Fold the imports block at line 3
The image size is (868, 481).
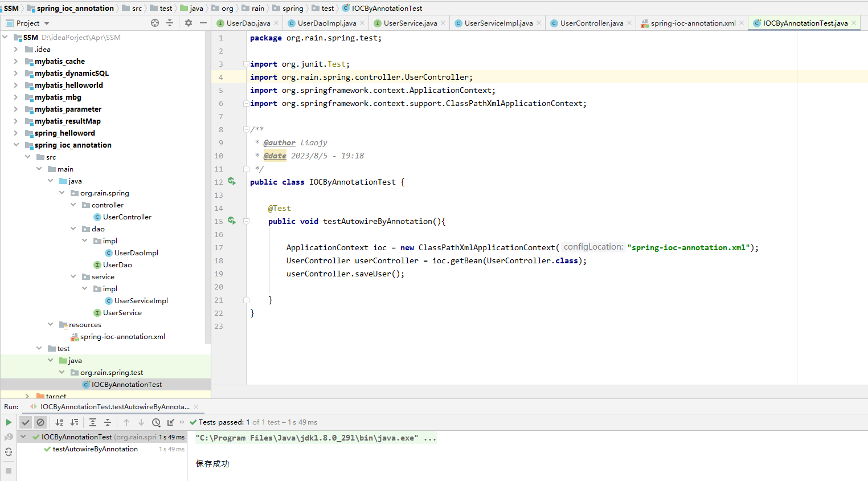click(246, 64)
